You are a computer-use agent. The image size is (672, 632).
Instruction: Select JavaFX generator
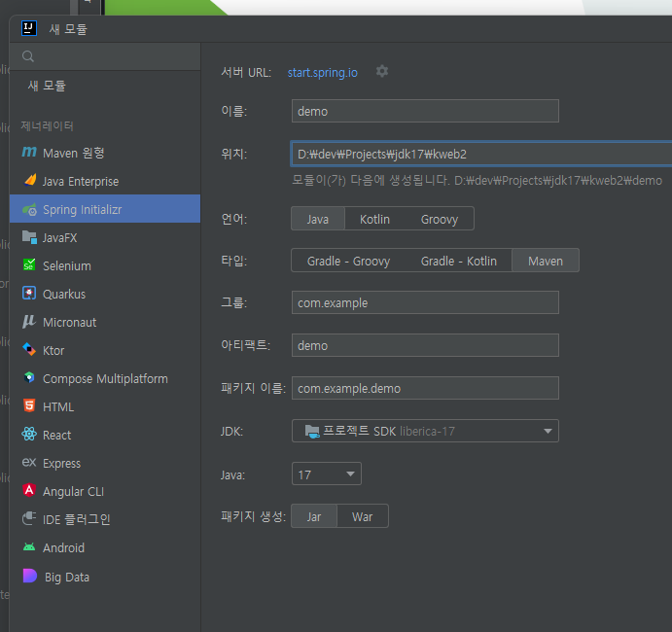[x=105, y=237]
